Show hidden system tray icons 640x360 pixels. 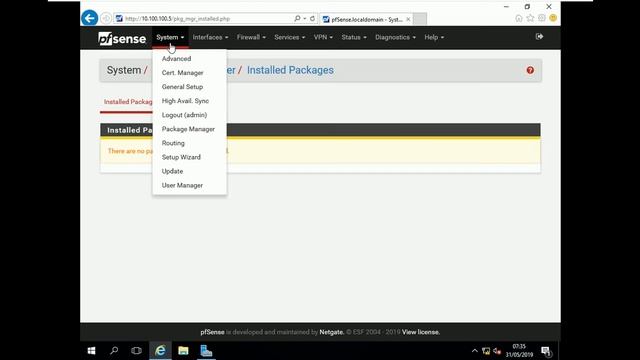pos(474,351)
